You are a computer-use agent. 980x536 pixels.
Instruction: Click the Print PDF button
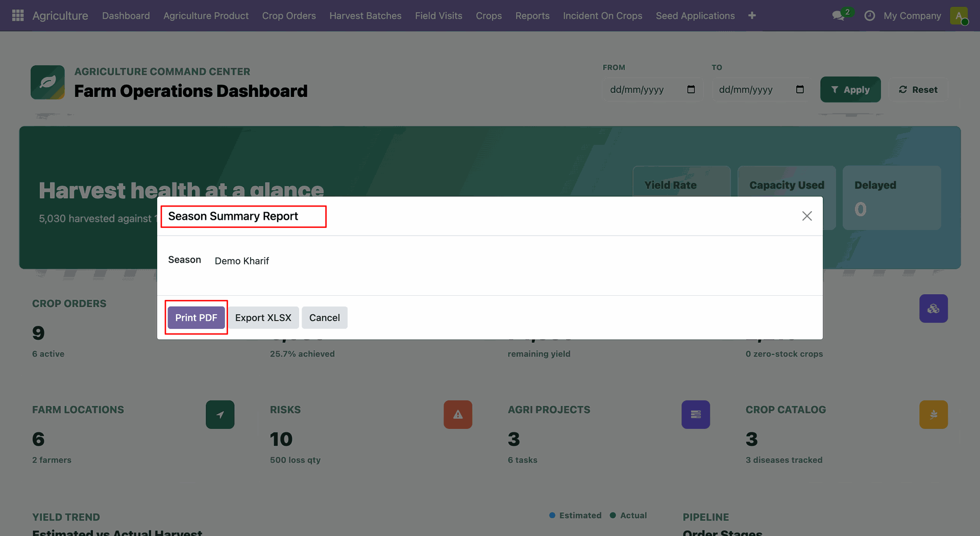click(196, 318)
